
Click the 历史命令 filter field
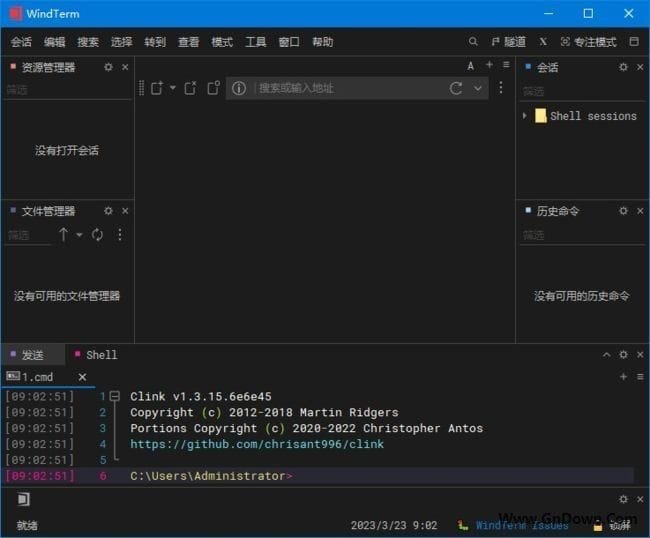click(582, 235)
